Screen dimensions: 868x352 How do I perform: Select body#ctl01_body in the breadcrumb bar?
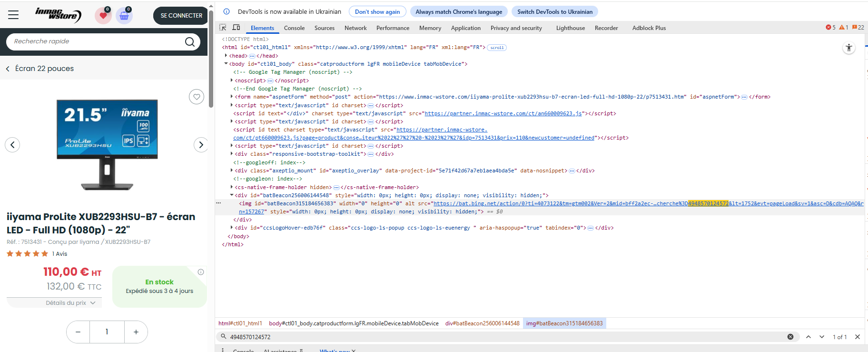(x=354, y=323)
